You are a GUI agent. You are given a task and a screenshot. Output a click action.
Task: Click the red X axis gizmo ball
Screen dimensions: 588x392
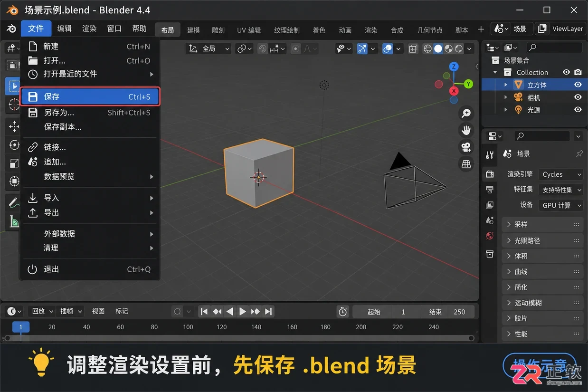(x=454, y=91)
